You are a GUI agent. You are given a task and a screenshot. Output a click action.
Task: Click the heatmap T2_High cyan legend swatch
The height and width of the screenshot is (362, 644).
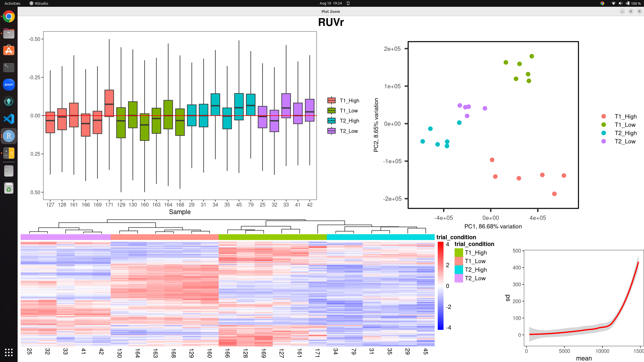(x=459, y=269)
